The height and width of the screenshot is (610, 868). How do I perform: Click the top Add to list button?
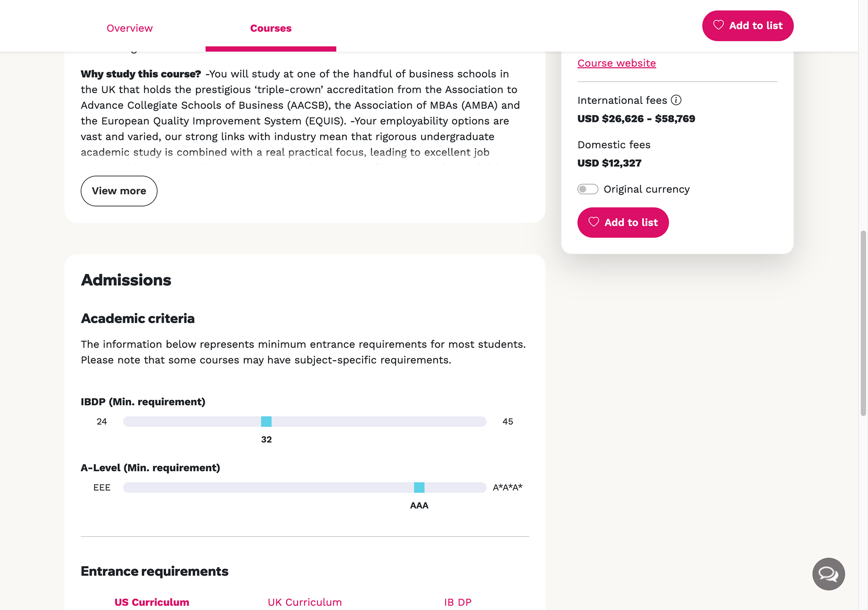748,26
